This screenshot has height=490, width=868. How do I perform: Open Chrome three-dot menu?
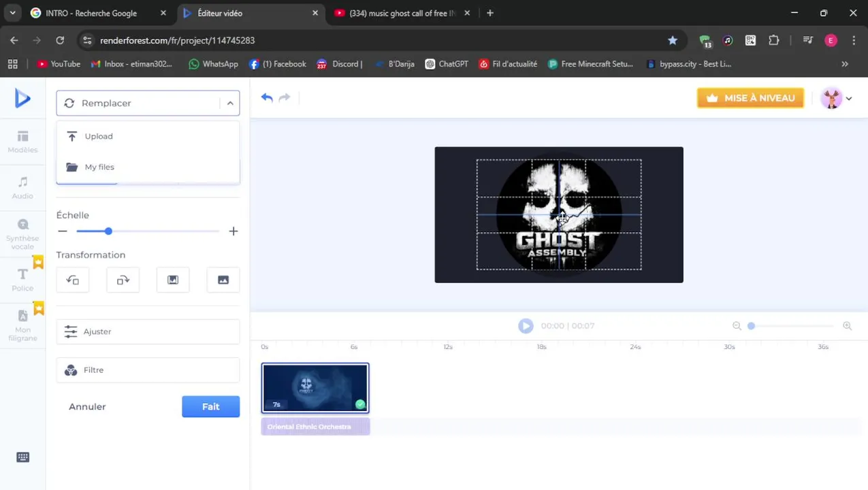point(854,40)
